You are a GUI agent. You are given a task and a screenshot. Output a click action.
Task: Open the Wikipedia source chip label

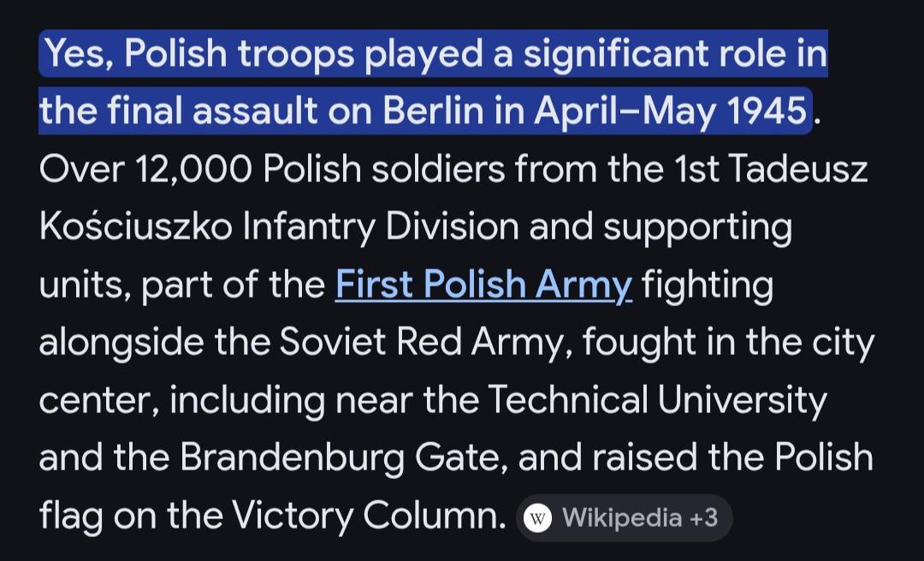pyautogui.click(x=621, y=517)
